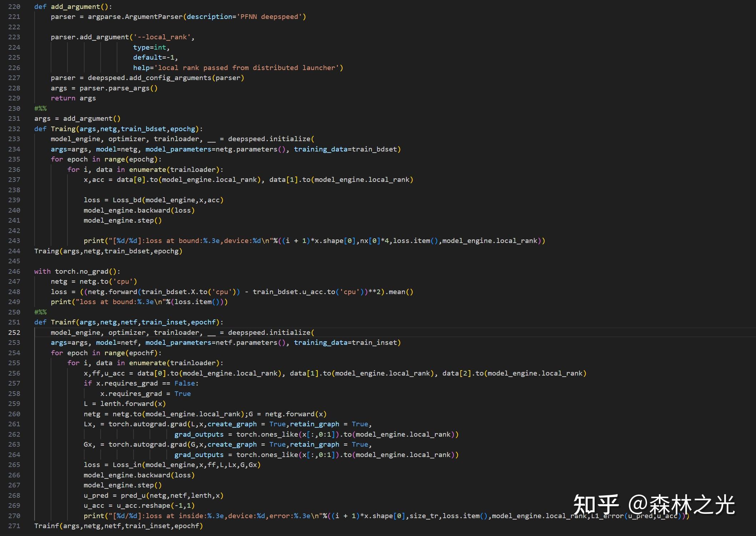Click line number 220 in the gutter
The image size is (756, 536).
coord(14,6)
